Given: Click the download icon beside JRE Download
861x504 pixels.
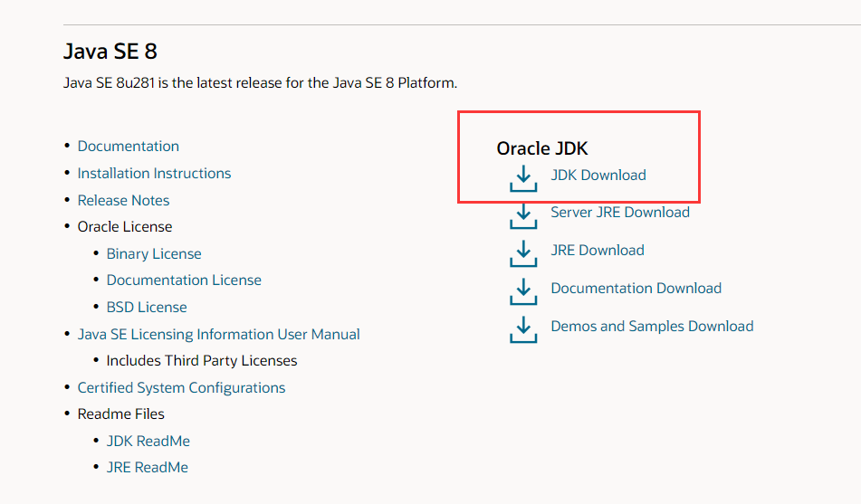Looking at the screenshot, I should click(523, 253).
